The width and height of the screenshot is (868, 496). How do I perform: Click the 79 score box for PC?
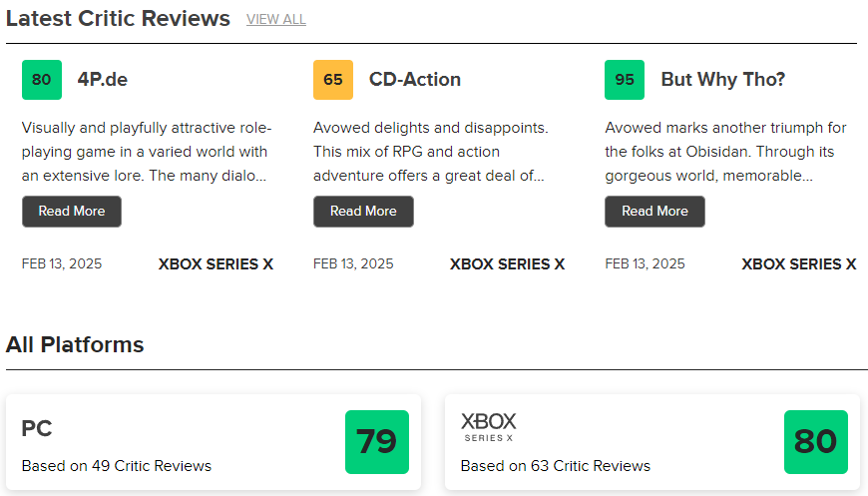coord(377,442)
